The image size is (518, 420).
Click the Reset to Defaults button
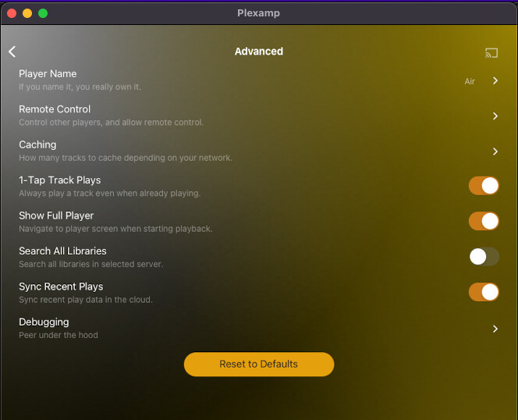pyautogui.click(x=259, y=364)
